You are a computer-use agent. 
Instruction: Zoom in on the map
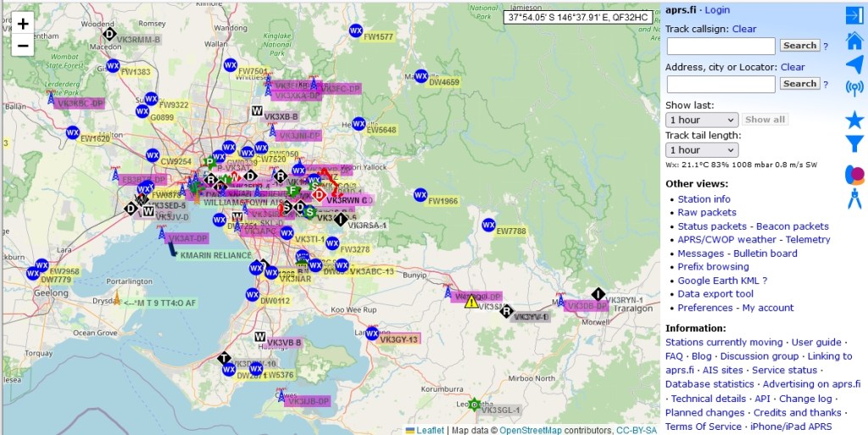23,24
